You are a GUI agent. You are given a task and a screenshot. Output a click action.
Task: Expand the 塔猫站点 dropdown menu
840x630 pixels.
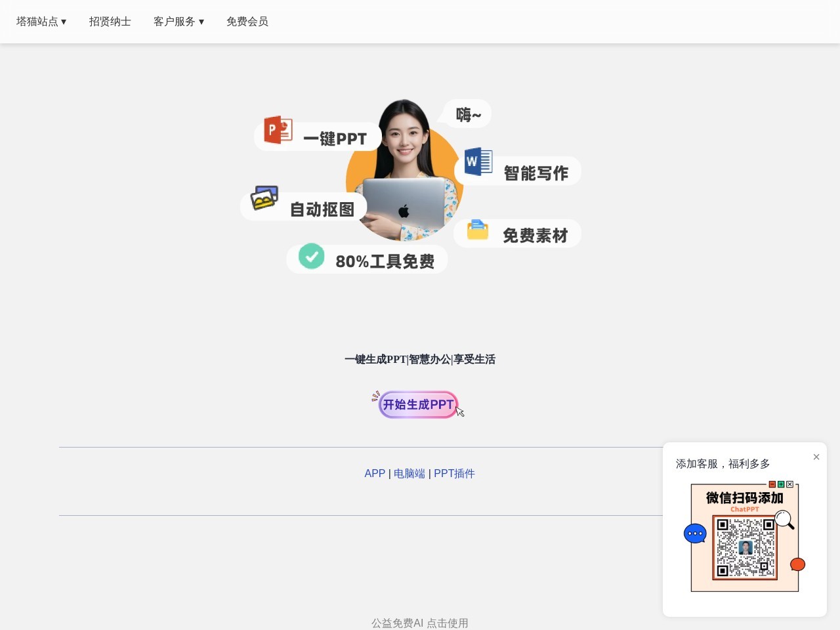point(41,21)
